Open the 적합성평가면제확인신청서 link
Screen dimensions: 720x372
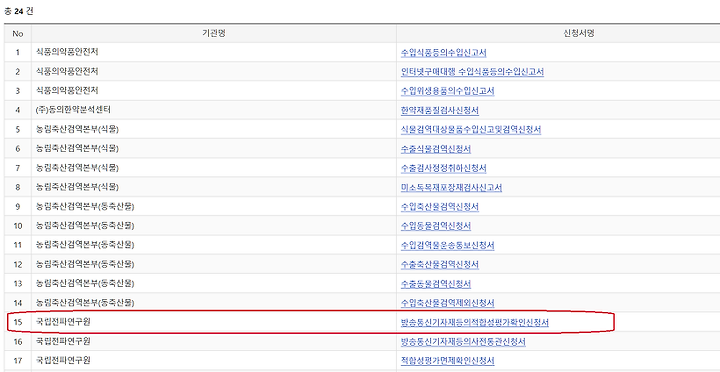click(x=448, y=361)
